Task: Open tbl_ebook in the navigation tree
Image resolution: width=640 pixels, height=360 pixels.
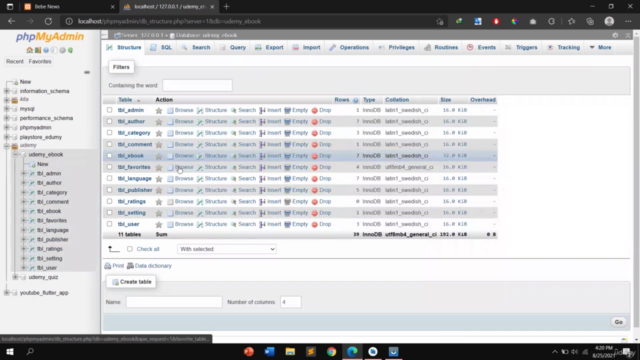Action: click(x=49, y=211)
